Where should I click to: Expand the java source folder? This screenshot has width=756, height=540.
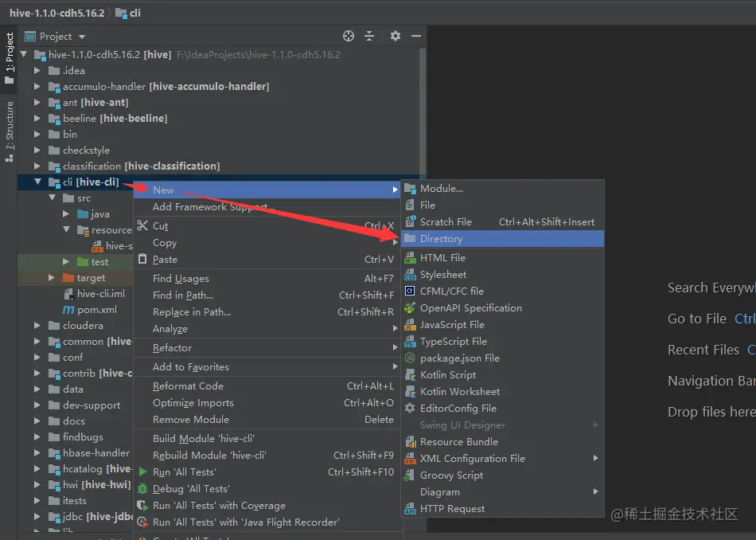(66, 213)
